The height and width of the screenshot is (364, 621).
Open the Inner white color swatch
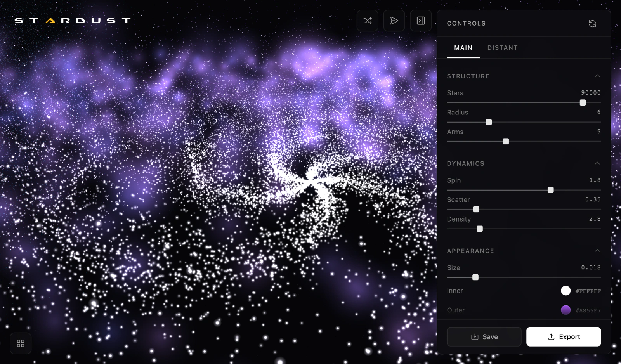(x=566, y=291)
